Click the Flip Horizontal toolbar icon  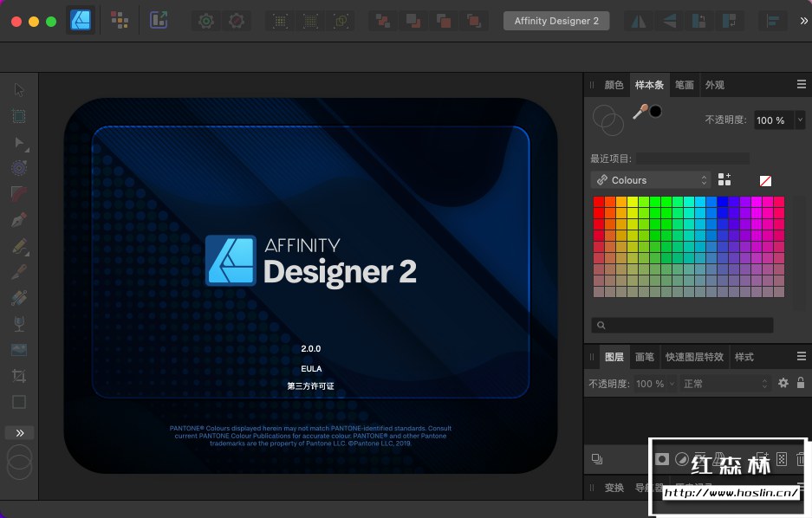[x=639, y=21]
